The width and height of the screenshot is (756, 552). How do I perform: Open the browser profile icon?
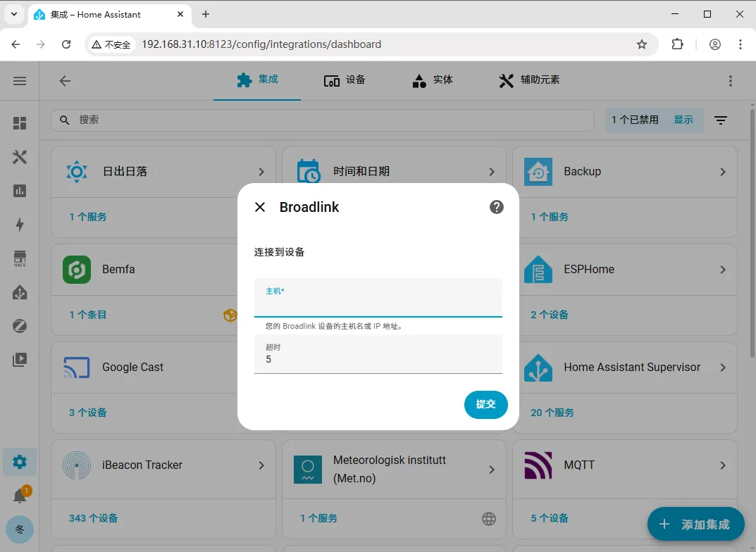(x=715, y=44)
